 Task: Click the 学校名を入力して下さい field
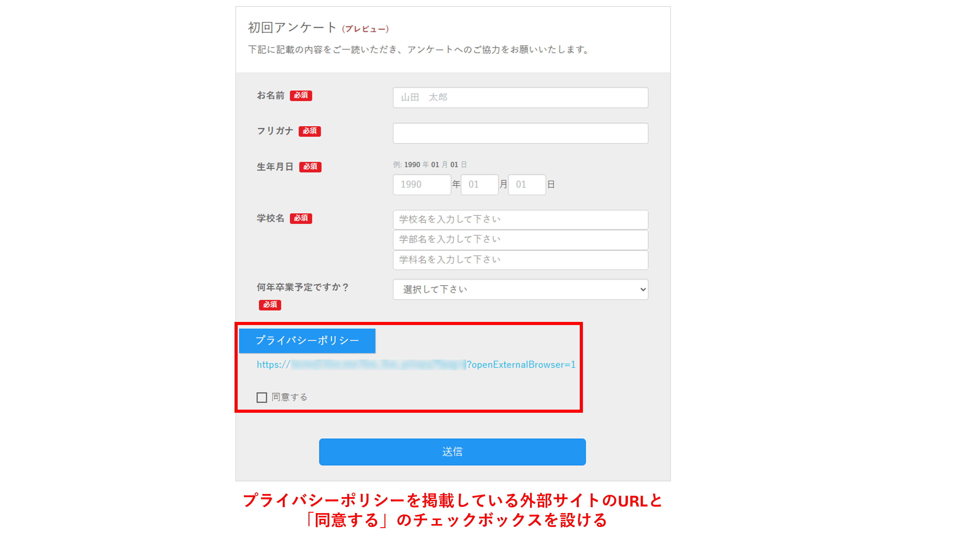point(521,220)
